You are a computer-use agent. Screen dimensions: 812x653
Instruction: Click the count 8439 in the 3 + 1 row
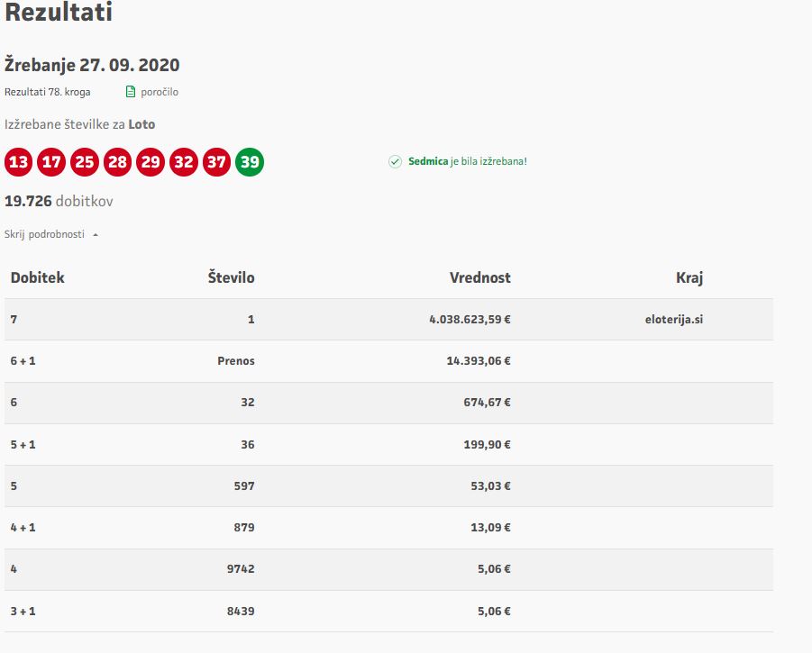pyautogui.click(x=241, y=611)
